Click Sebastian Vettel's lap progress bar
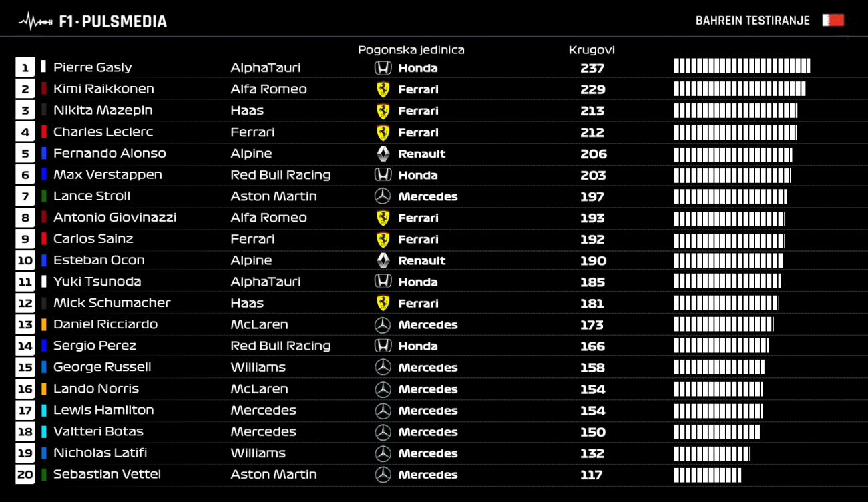868x502 pixels. 708,475
